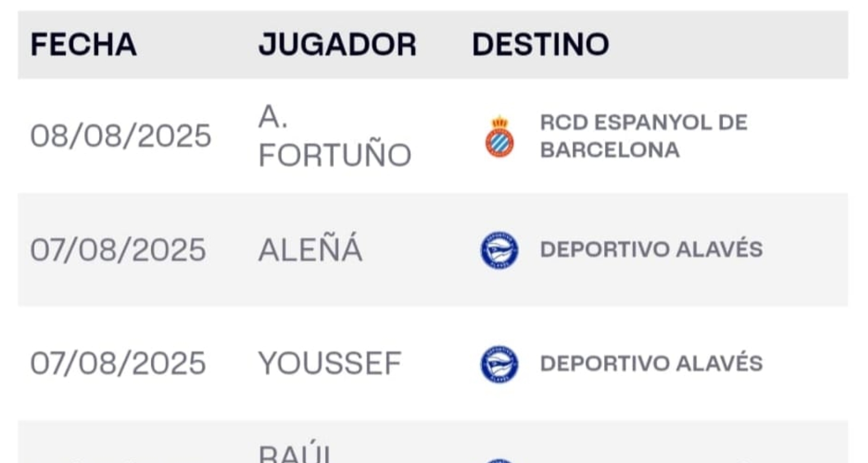
Task: Click the 07/08/2025 date beside Aleñá
Action: click(x=118, y=250)
